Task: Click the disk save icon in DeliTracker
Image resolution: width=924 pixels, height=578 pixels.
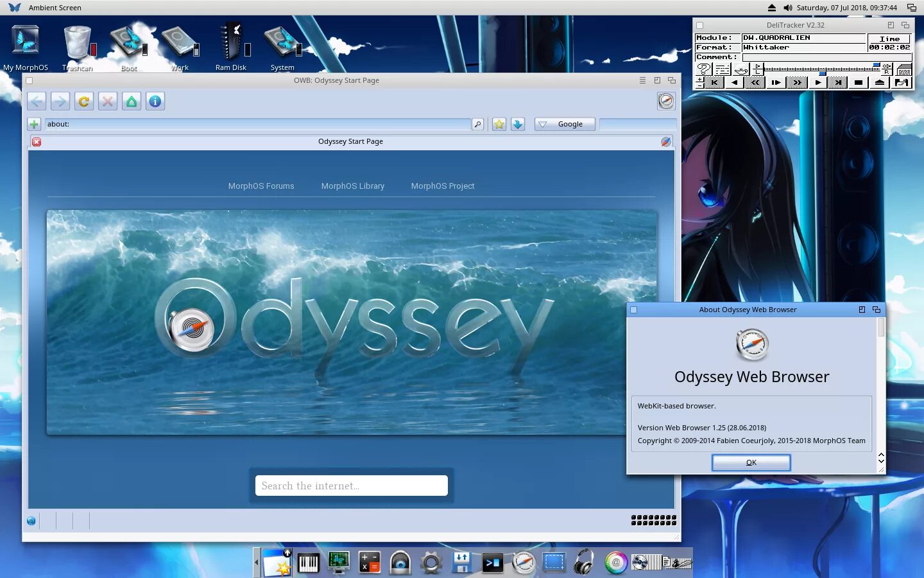Action: coord(902,82)
